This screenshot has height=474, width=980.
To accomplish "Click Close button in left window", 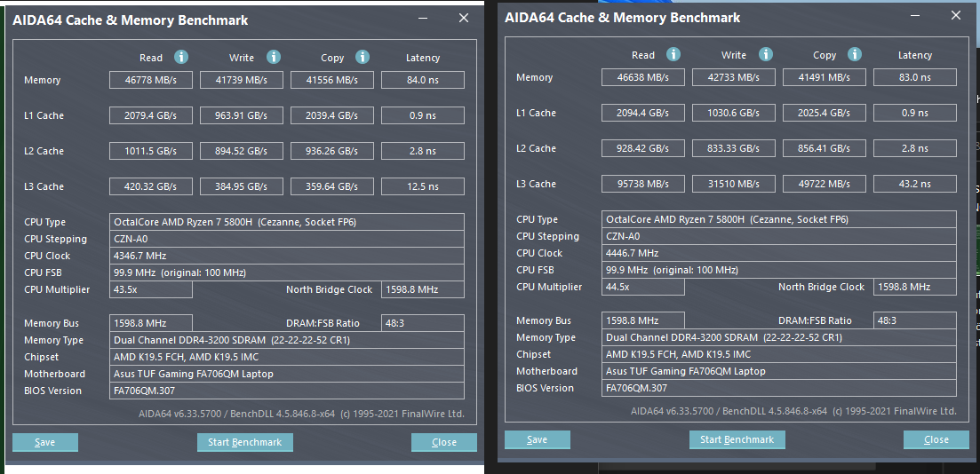I will [x=443, y=442].
